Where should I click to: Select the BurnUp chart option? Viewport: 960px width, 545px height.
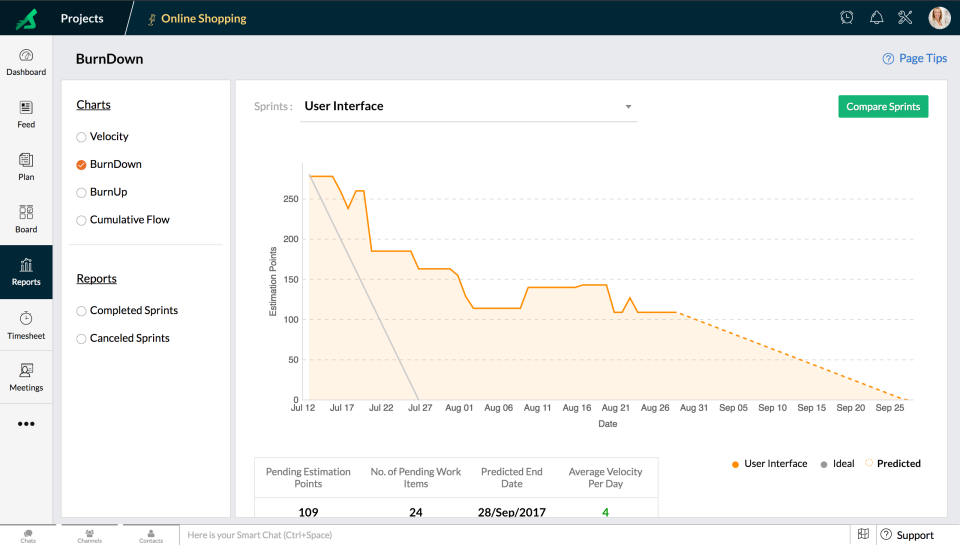[x=82, y=192]
